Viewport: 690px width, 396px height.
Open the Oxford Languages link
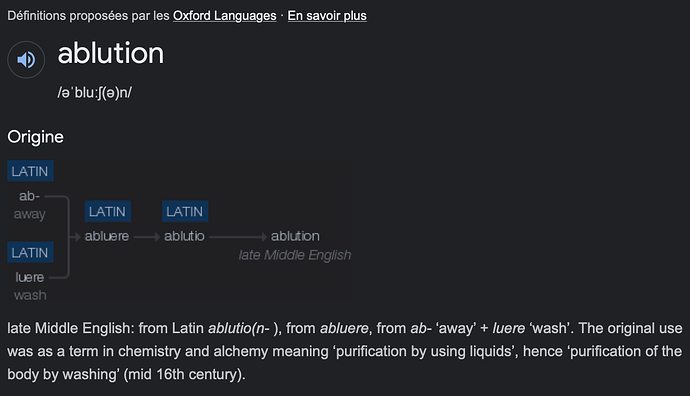(224, 16)
